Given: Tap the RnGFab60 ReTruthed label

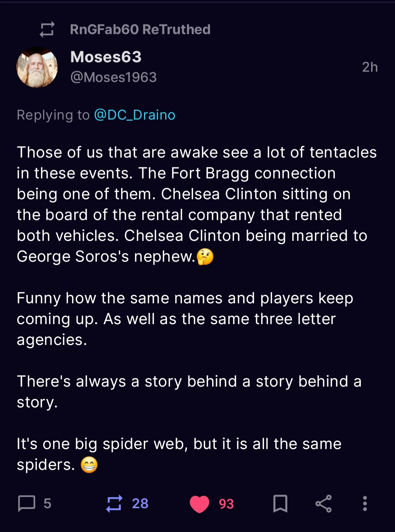Looking at the screenshot, I should [140, 30].
